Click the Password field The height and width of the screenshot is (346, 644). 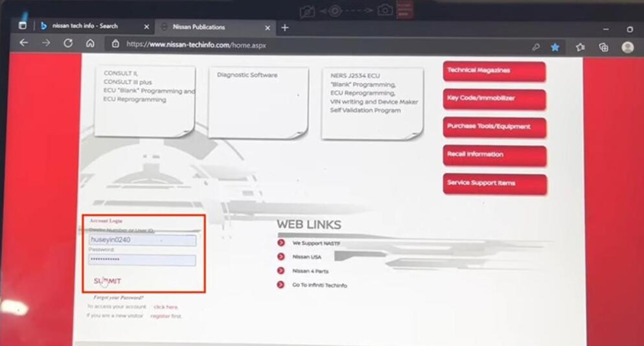[x=142, y=260]
